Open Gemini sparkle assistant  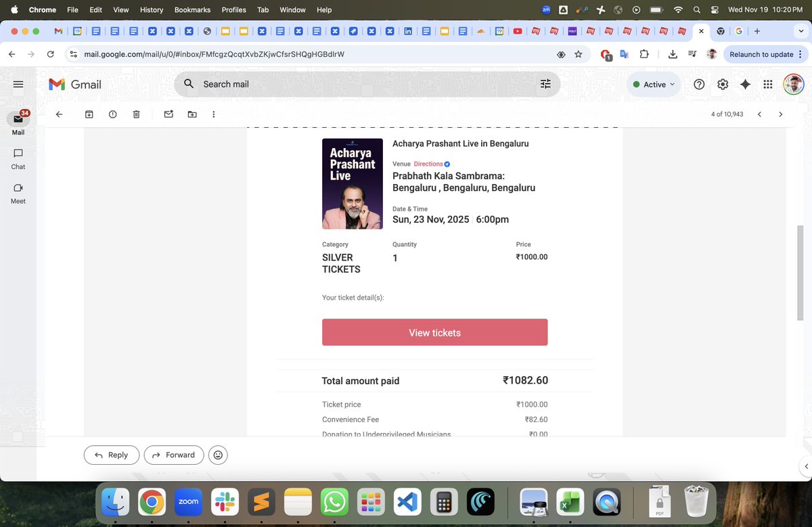(745, 85)
